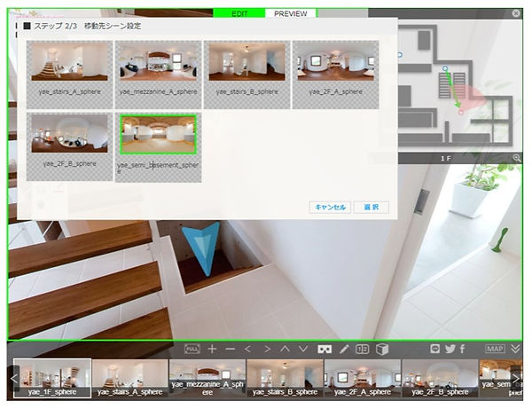Open the side-by-side compare view icon
The height and width of the screenshot is (409, 532).
tap(363, 350)
